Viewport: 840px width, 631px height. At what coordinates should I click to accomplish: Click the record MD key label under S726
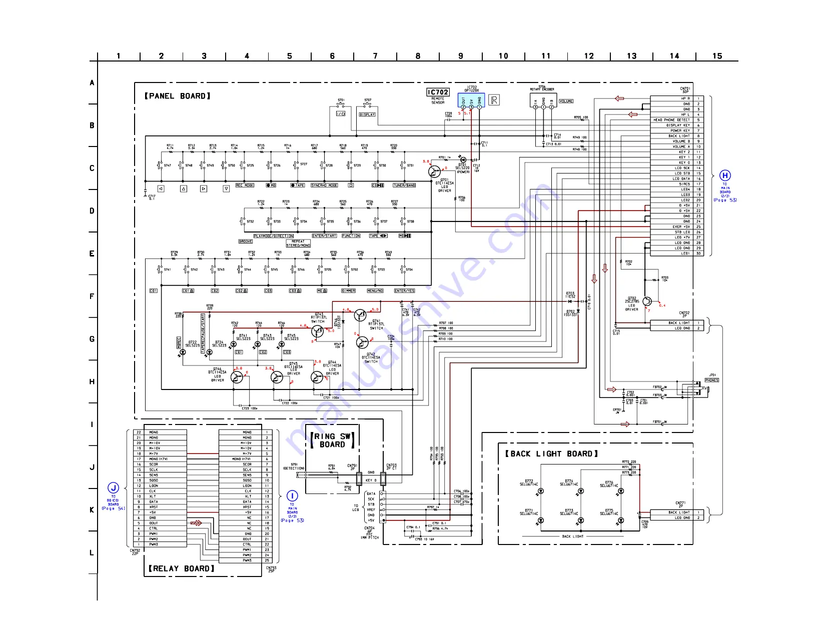(x=271, y=185)
